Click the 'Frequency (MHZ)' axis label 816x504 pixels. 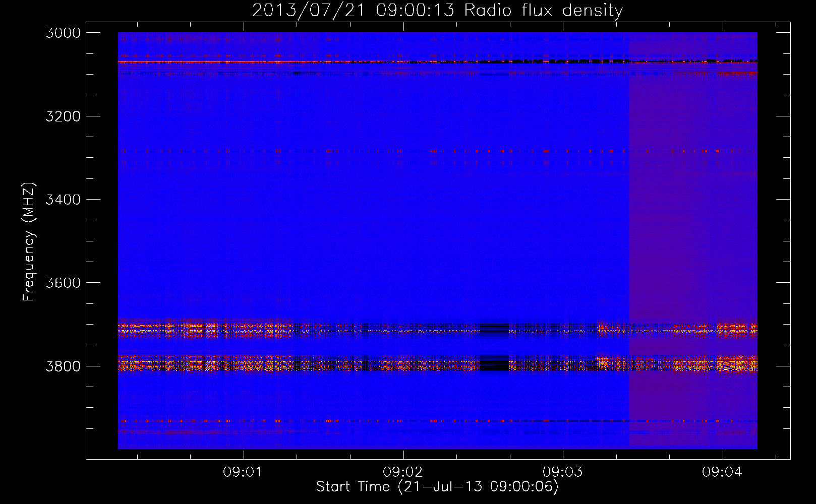[x=29, y=242]
